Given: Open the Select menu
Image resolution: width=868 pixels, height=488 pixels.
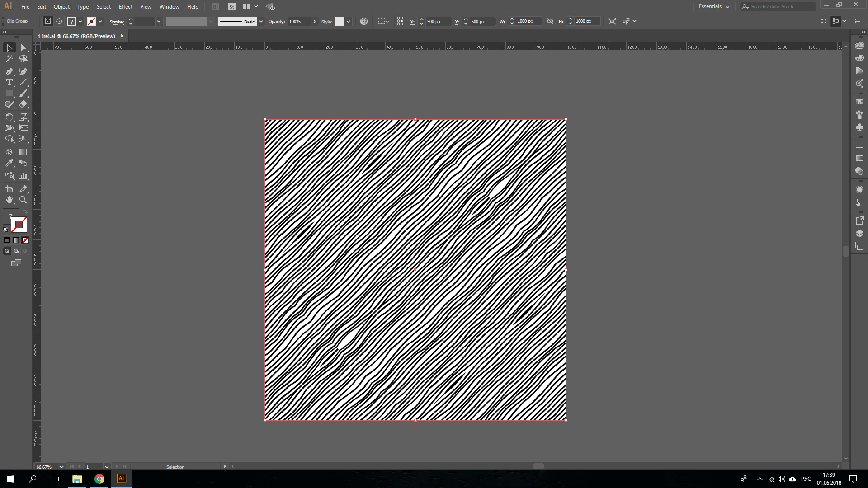Looking at the screenshot, I should [x=104, y=6].
